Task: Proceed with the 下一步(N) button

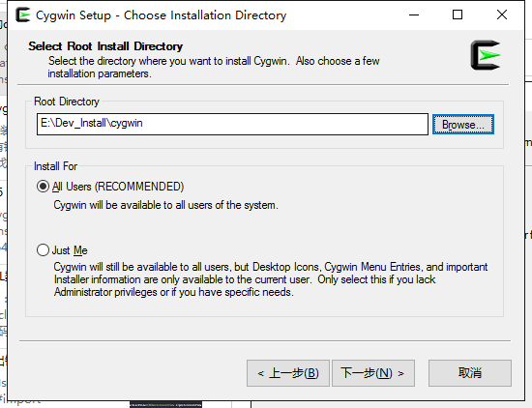Action: tap(372, 373)
